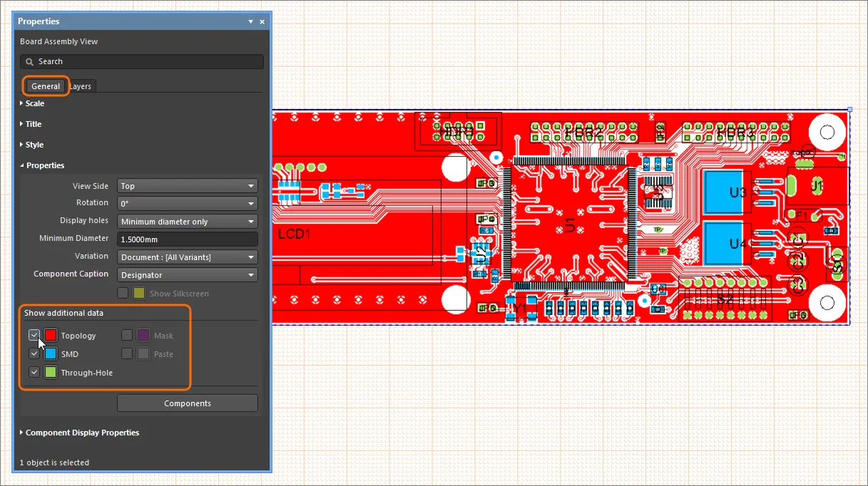868x486 pixels.
Task: Expand the Title section
Action: (31, 124)
